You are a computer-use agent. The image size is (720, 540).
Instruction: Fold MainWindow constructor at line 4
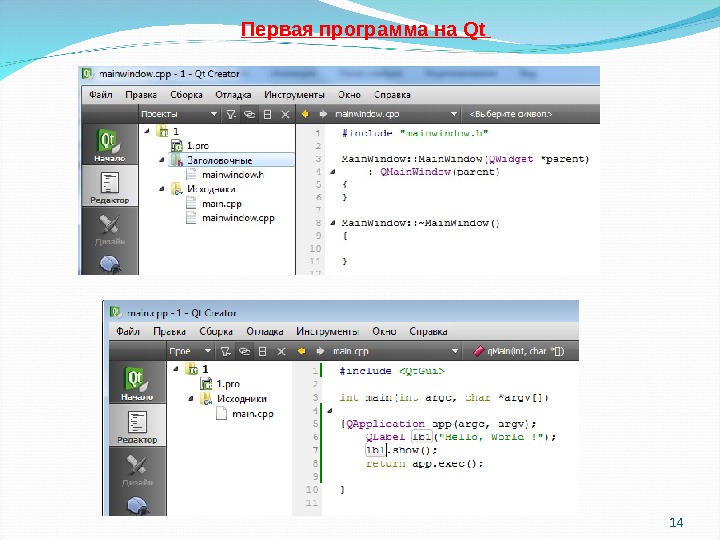point(333,172)
